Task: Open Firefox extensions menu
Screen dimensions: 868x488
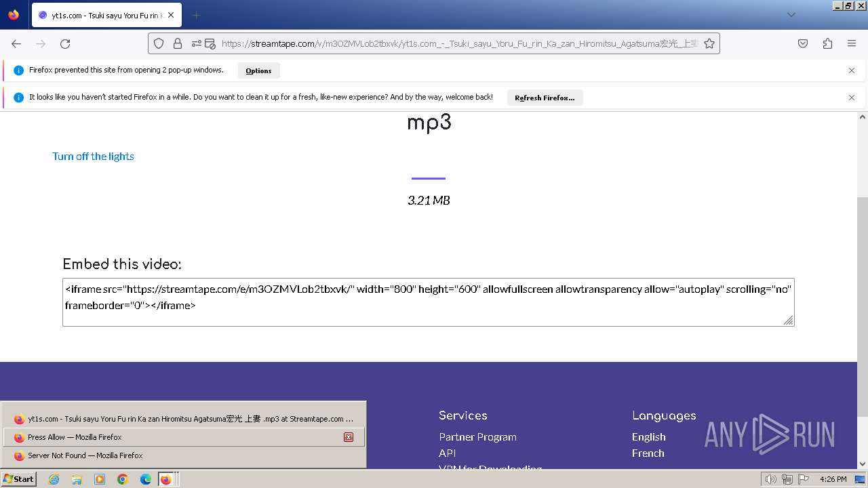Action: [827, 43]
